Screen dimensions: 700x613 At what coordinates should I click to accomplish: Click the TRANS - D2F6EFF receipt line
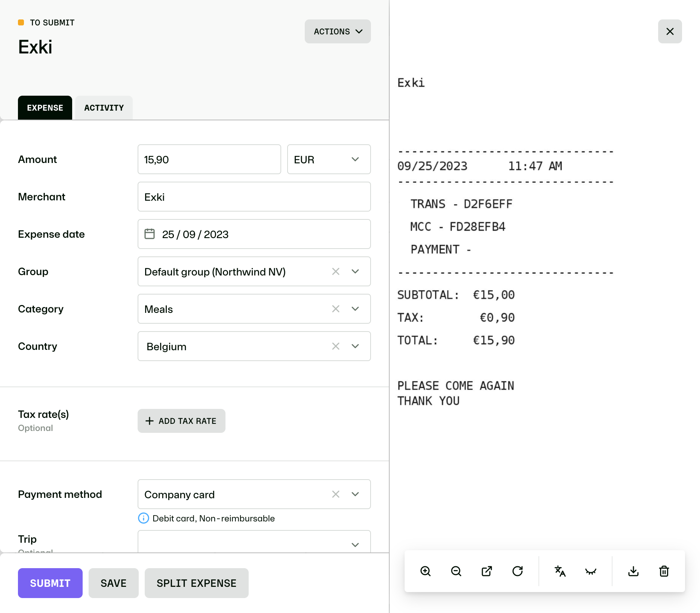461,204
